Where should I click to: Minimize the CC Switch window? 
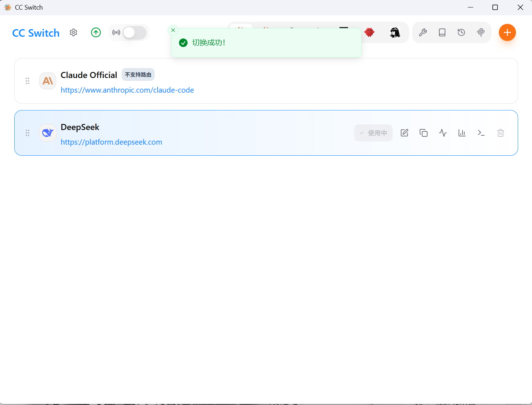(x=470, y=7)
